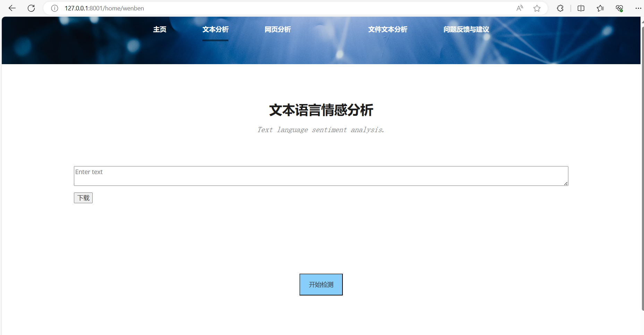Open Favorites list icon
The height and width of the screenshot is (335, 644).
click(600, 8)
